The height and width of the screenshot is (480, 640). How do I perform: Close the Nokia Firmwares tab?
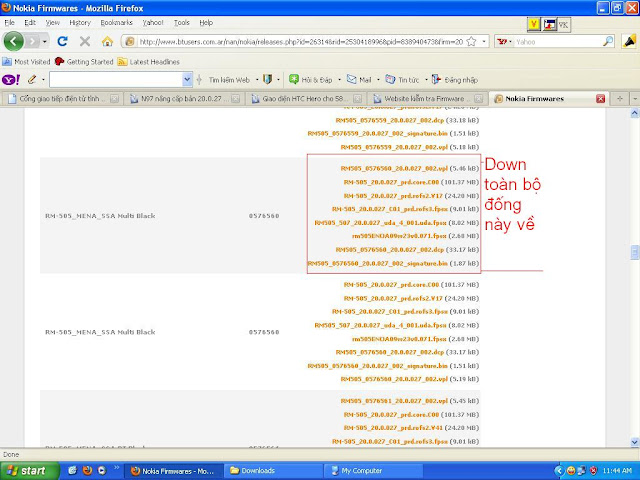[x=600, y=99]
